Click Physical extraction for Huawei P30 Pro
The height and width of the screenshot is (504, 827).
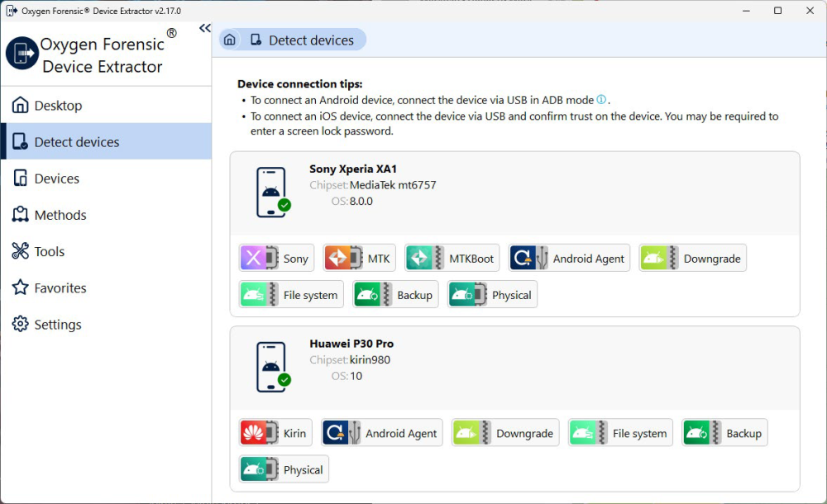(284, 469)
